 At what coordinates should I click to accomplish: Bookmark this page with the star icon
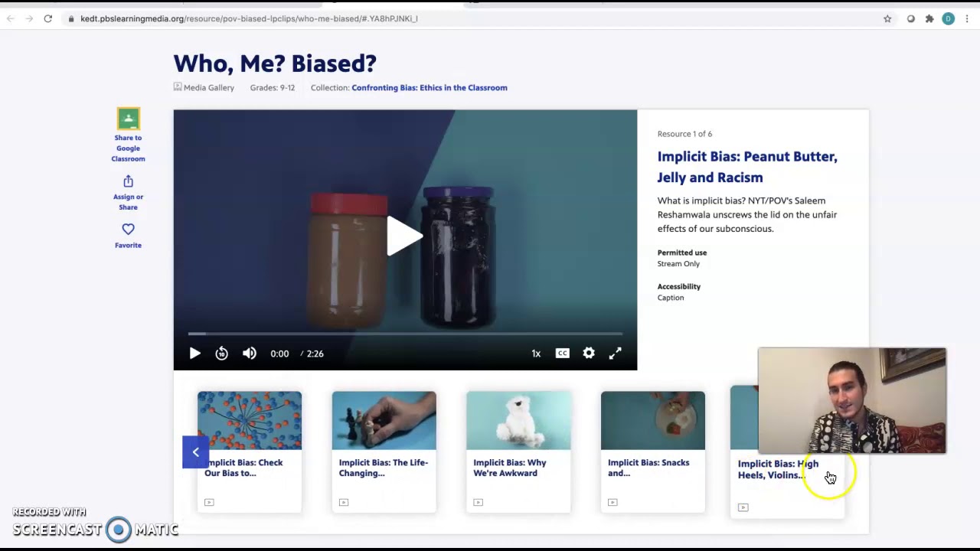coord(887,18)
